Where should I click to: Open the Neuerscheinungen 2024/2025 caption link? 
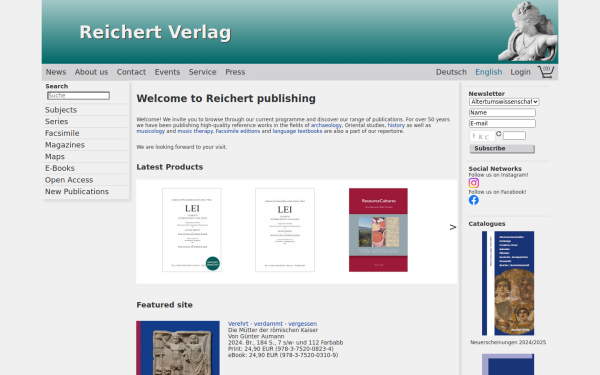point(508,342)
